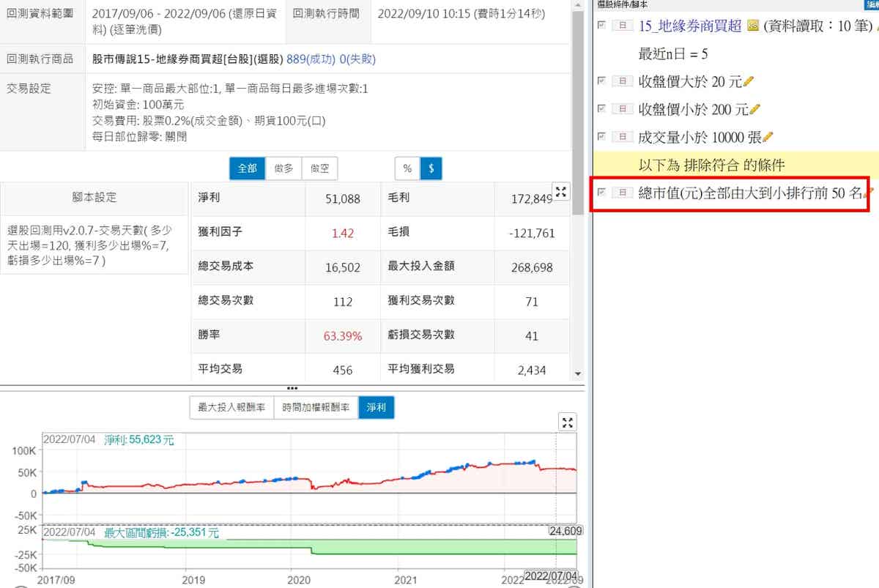The image size is (879, 588).
Task: Uncheck the 收盤價大於 20 元 checkbox
Action: (x=602, y=81)
